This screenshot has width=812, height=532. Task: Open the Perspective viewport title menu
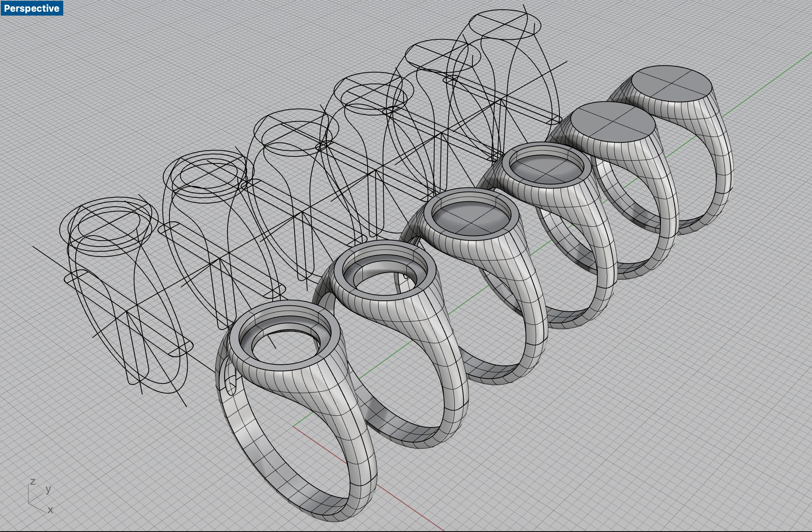point(32,8)
